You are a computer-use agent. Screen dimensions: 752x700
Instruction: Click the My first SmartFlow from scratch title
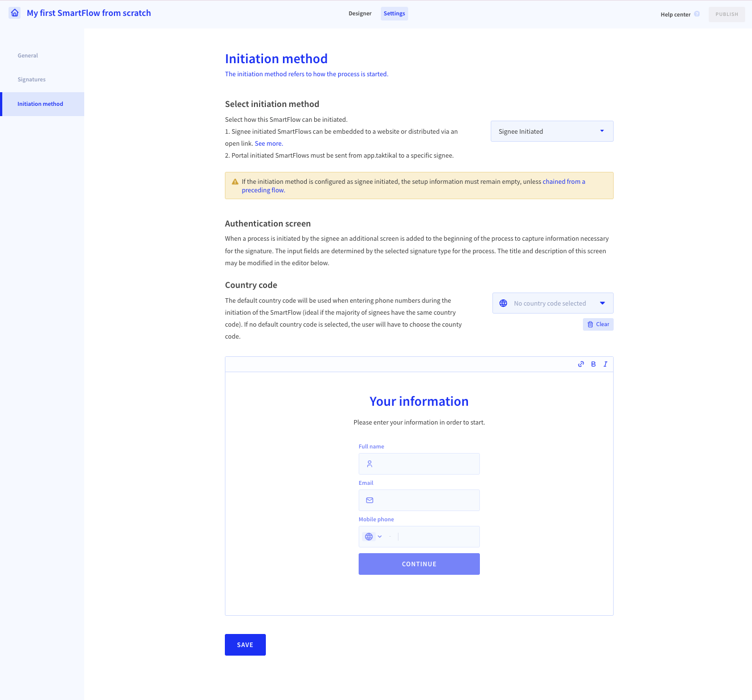click(89, 13)
